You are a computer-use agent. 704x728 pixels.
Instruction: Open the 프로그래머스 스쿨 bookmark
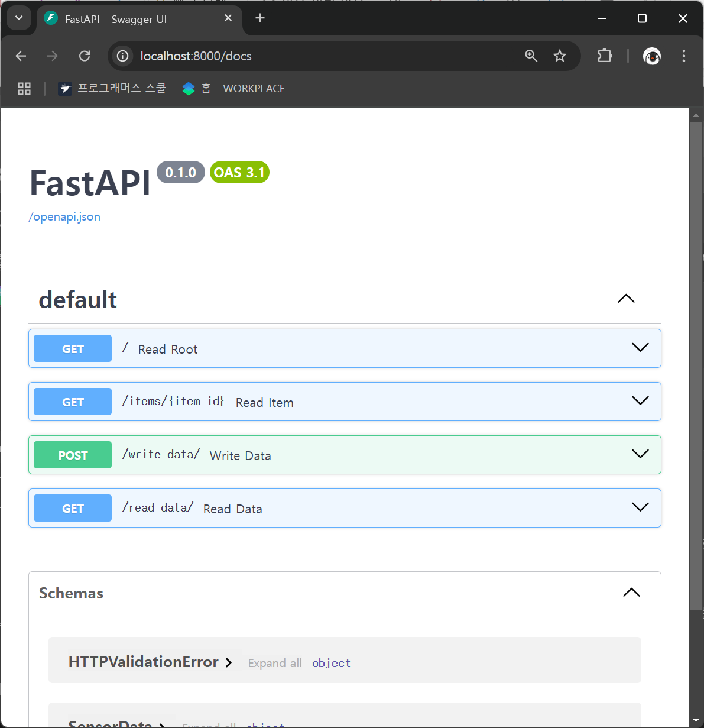pyautogui.click(x=112, y=89)
